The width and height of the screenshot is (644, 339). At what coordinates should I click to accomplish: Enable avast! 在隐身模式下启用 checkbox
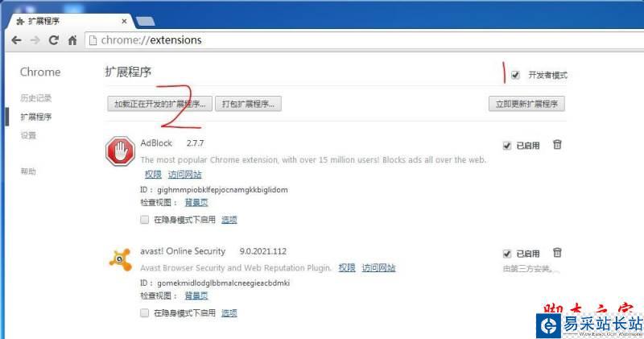tap(145, 312)
